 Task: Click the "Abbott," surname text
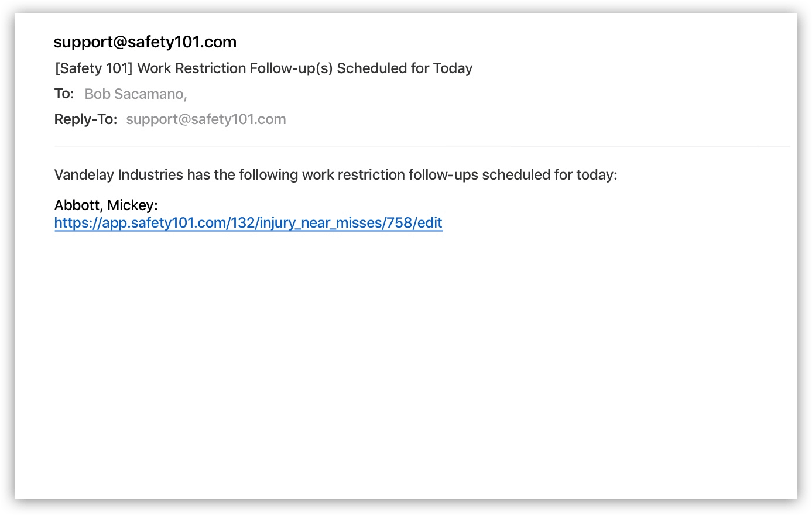tap(78, 205)
